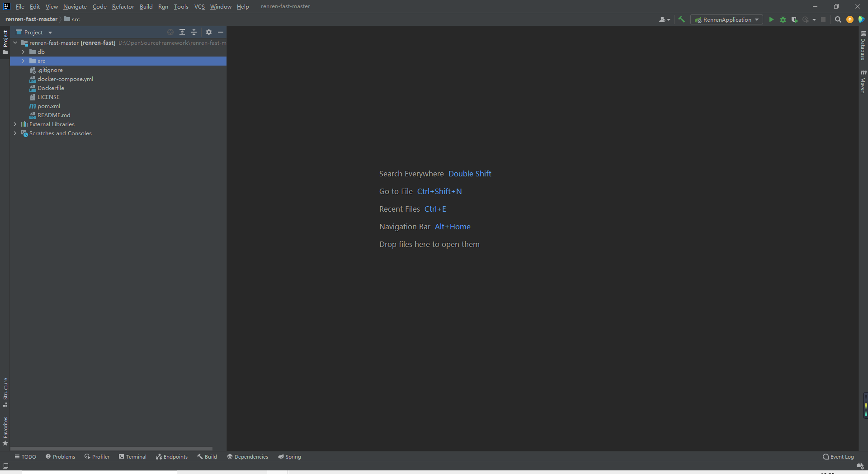868x474 pixels.
Task: Expand the src folder arrow
Action: (24, 61)
